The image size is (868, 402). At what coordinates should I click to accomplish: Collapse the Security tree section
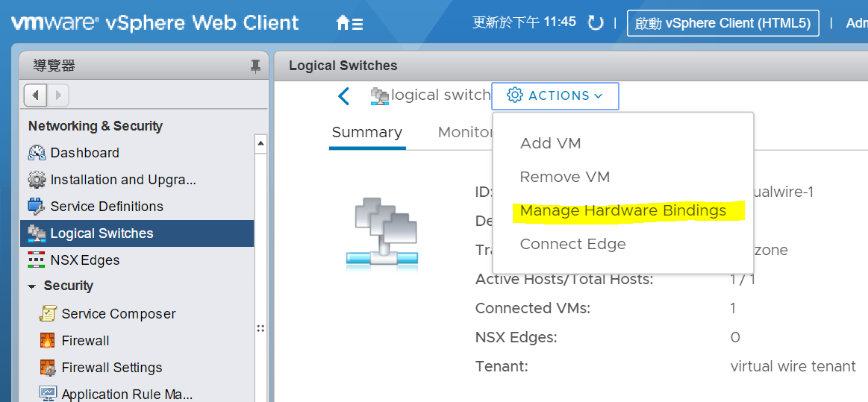click(33, 286)
